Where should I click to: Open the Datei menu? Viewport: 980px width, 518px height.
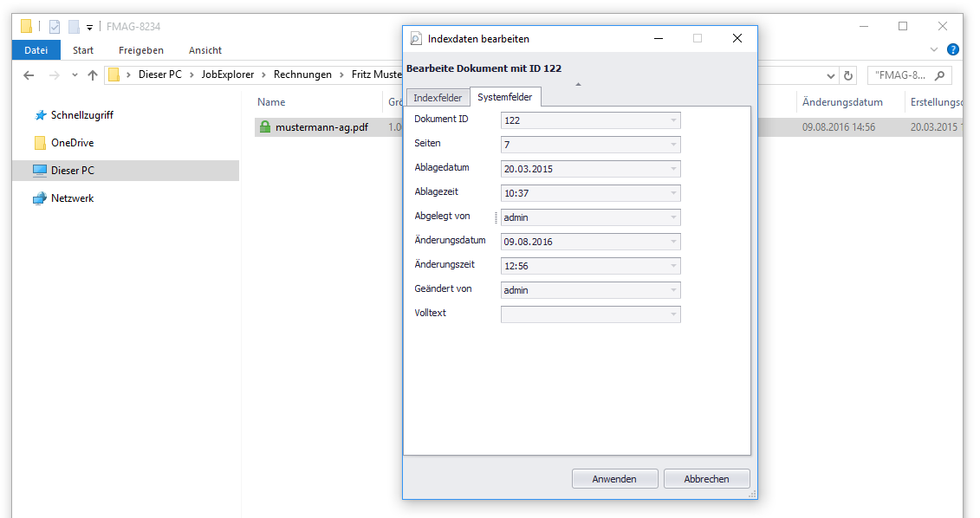pyautogui.click(x=36, y=50)
